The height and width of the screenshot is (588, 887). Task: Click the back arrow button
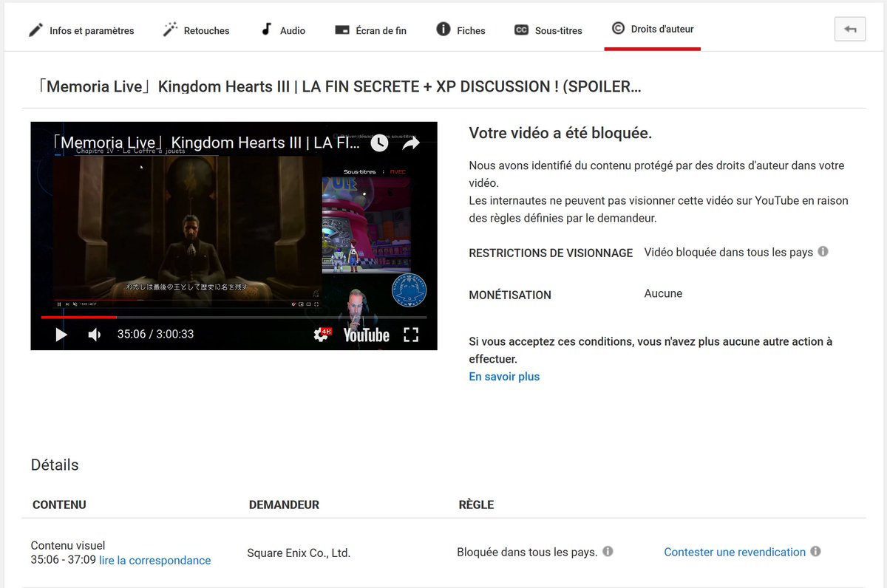pyautogui.click(x=850, y=29)
